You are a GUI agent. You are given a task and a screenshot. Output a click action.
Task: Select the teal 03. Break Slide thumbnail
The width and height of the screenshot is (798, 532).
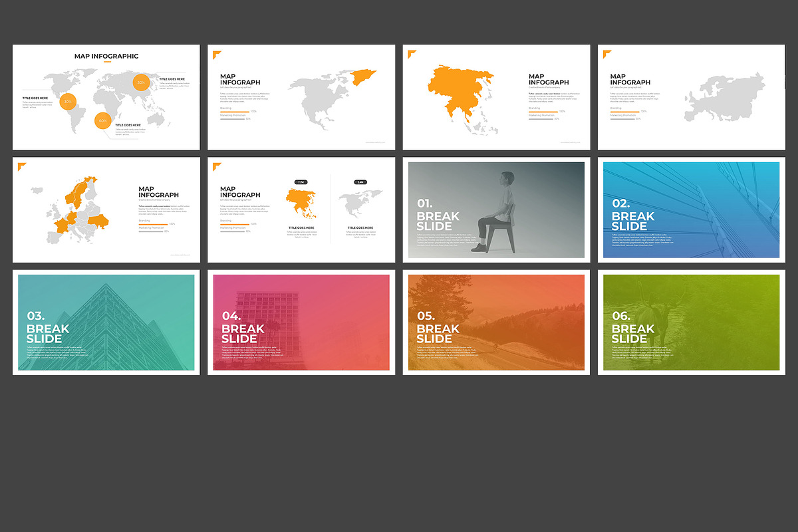[x=106, y=322]
